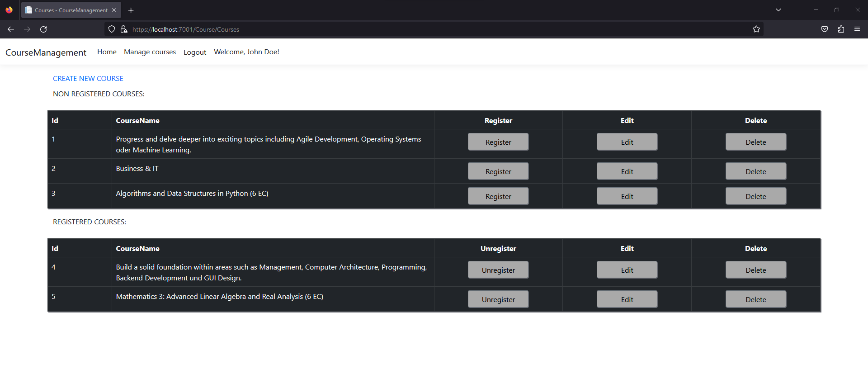868x374 pixels.
Task: Delete course 4 solid foundation row
Action: click(756, 270)
